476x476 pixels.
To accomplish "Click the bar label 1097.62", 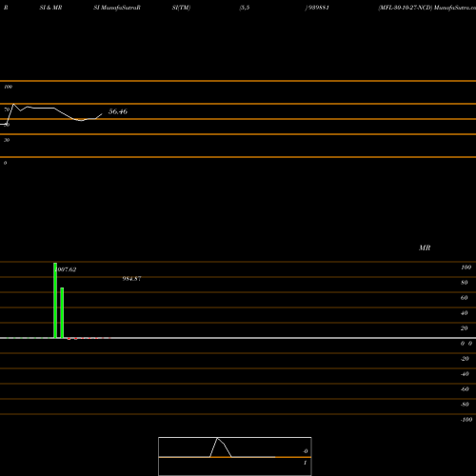I will pyautogui.click(x=66, y=269).
